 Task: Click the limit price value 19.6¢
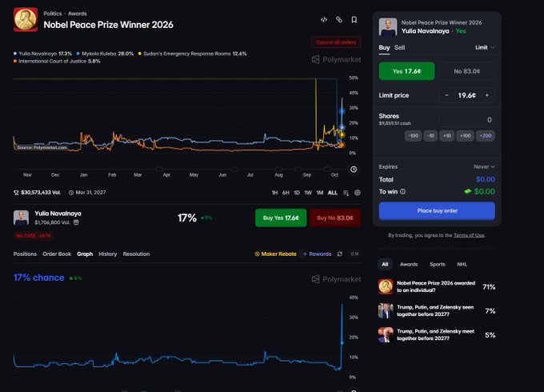tap(466, 95)
